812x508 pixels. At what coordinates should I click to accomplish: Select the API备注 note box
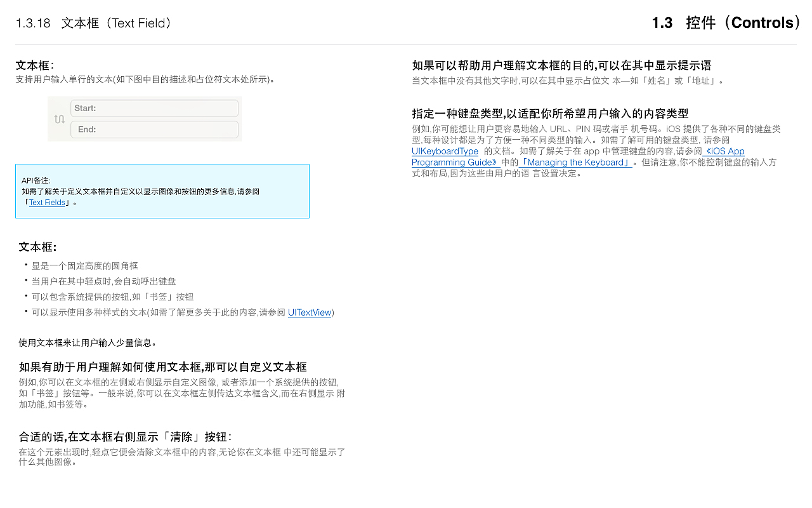(162, 190)
